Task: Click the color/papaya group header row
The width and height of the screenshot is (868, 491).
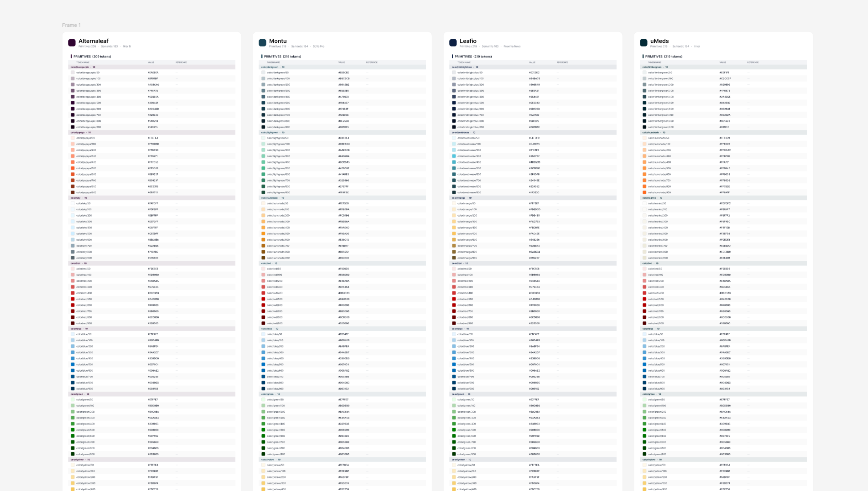Action: tap(152, 133)
